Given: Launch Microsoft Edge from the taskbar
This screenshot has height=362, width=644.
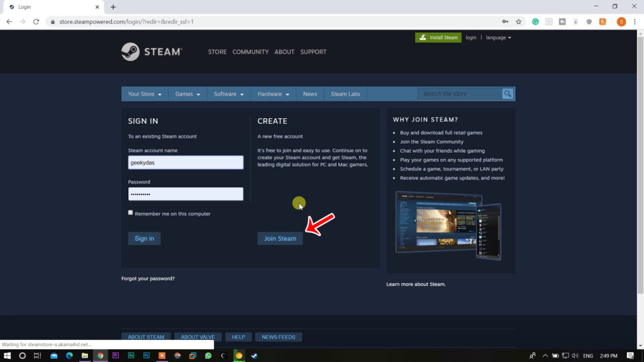Looking at the screenshot, I should [x=69, y=356].
